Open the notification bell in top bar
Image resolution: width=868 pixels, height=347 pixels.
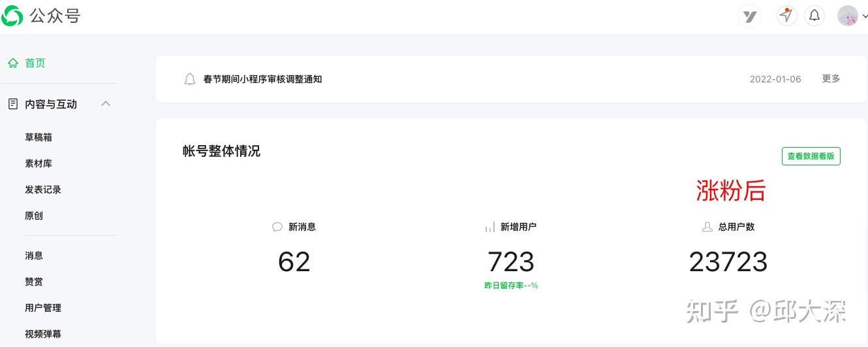point(814,16)
